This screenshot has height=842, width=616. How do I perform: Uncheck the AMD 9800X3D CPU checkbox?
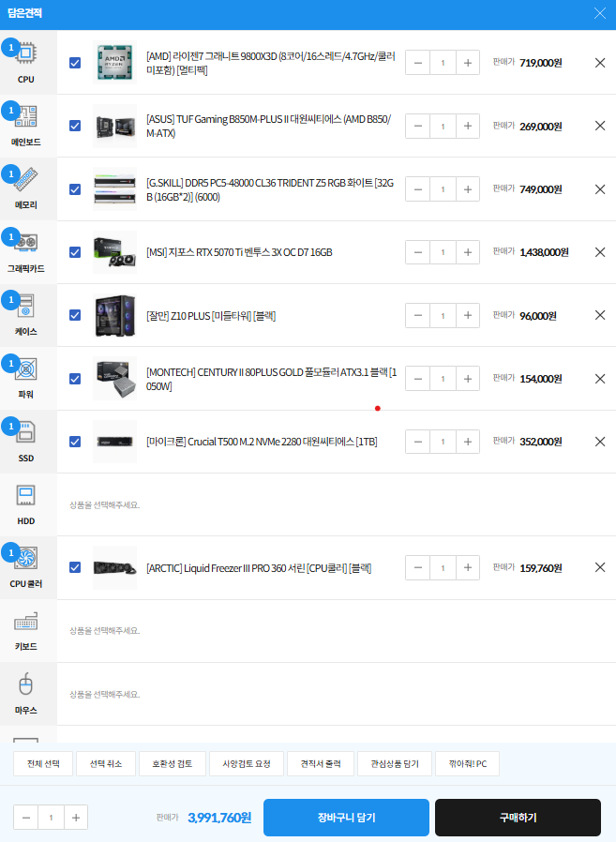click(x=75, y=63)
